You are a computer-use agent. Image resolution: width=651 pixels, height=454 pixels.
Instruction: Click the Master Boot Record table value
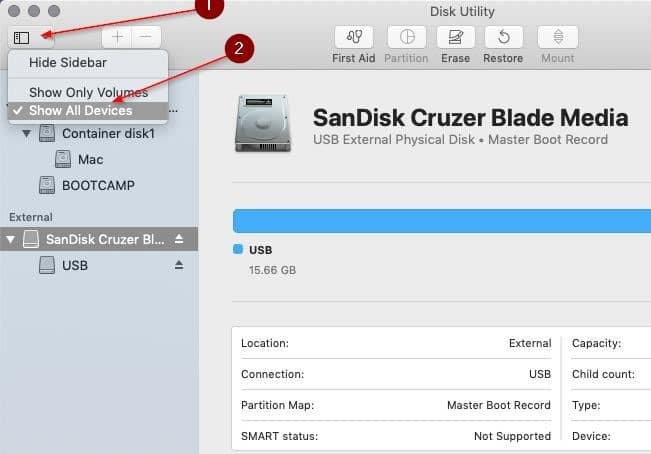(x=499, y=405)
